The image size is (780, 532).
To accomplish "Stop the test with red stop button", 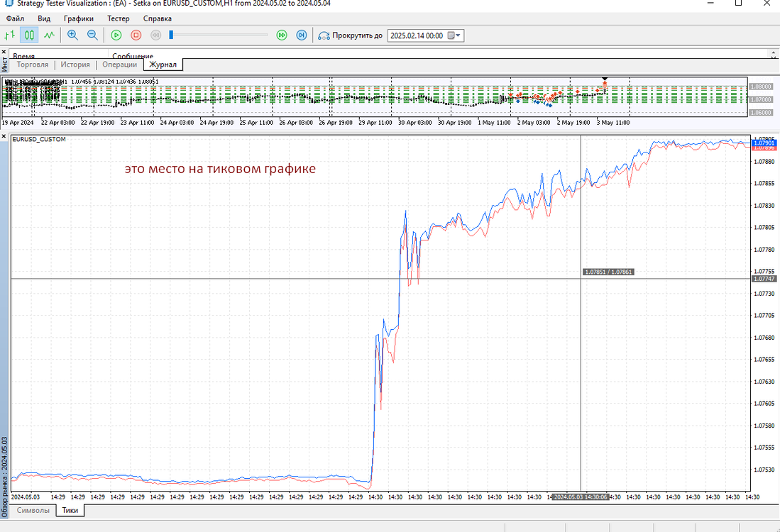I will [136, 35].
